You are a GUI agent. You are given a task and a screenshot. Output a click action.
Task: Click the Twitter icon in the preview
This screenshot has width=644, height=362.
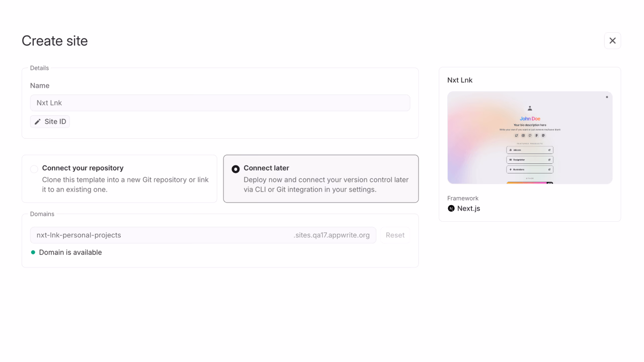(x=516, y=135)
